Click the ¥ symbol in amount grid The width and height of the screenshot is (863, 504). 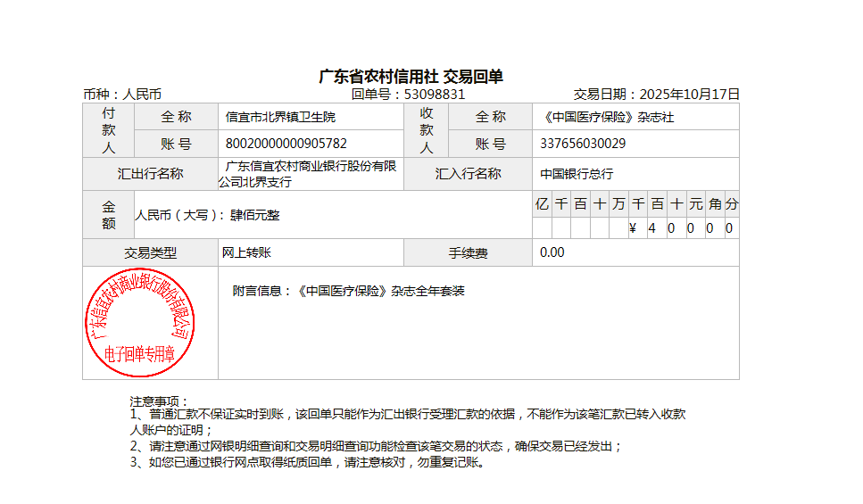pos(633,228)
